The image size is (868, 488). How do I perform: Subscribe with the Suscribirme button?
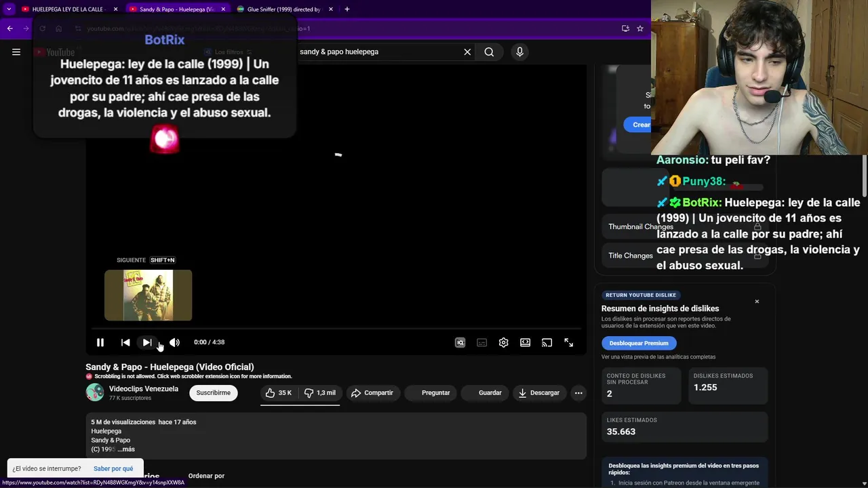214,393
